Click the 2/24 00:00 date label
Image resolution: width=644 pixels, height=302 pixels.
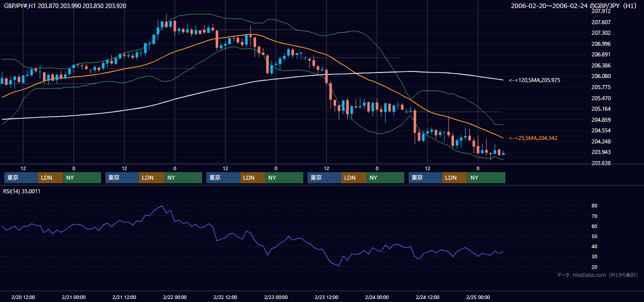coord(377,297)
